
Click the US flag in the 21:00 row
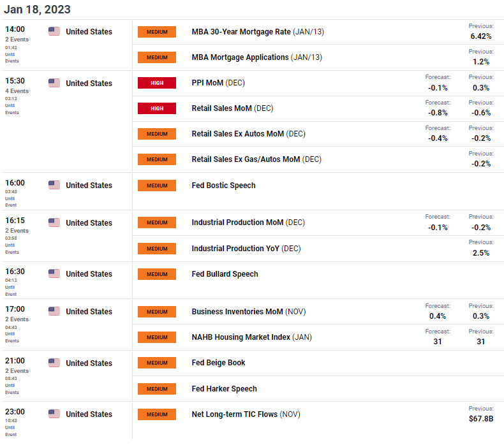point(54,363)
